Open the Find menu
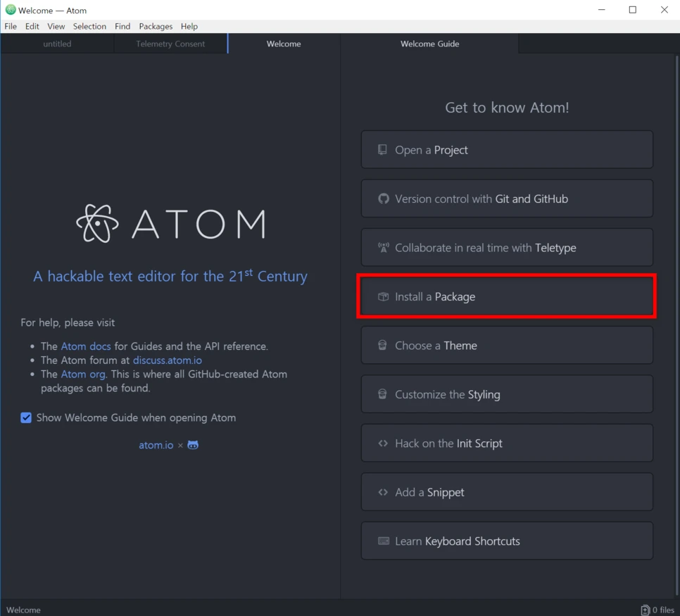The width and height of the screenshot is (680, 616). [x=122, y=27]
